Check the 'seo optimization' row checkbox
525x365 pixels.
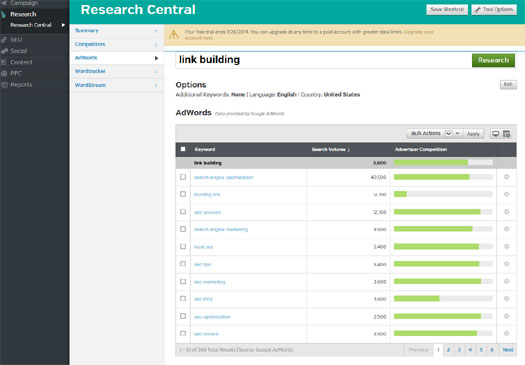pyautogui.click(x=183, y=316)
